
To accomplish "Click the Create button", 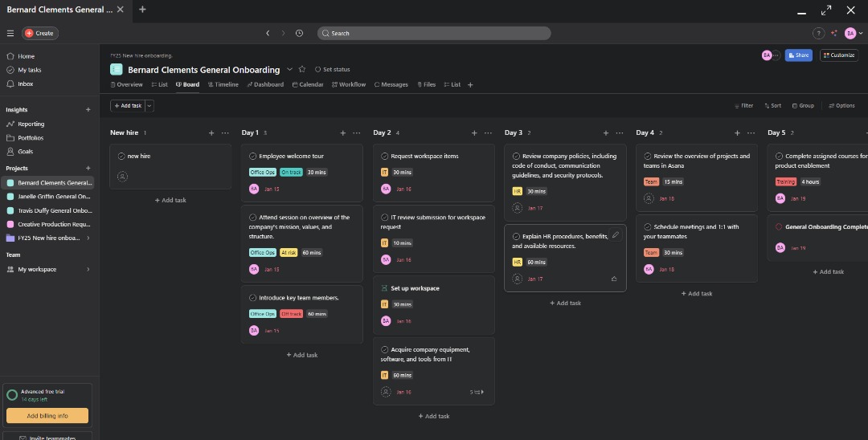I will coord(40,33).
